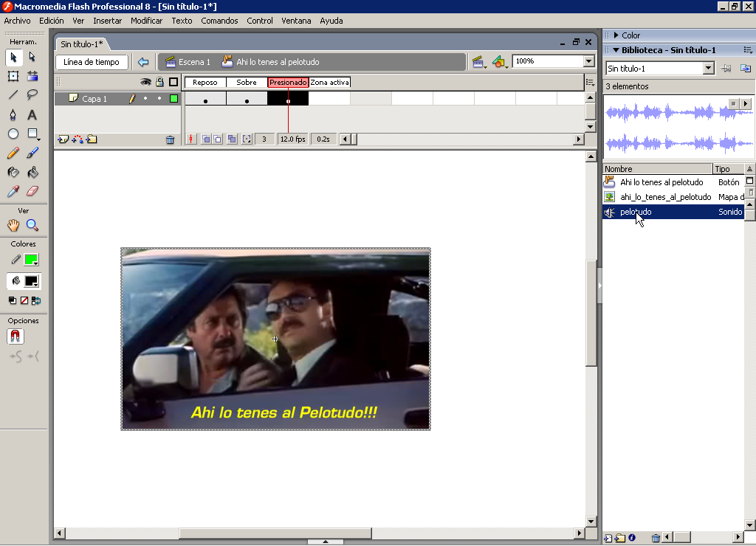Play the sound preview in Library
The height and width of the screenshot is (546, 756).
746,103
